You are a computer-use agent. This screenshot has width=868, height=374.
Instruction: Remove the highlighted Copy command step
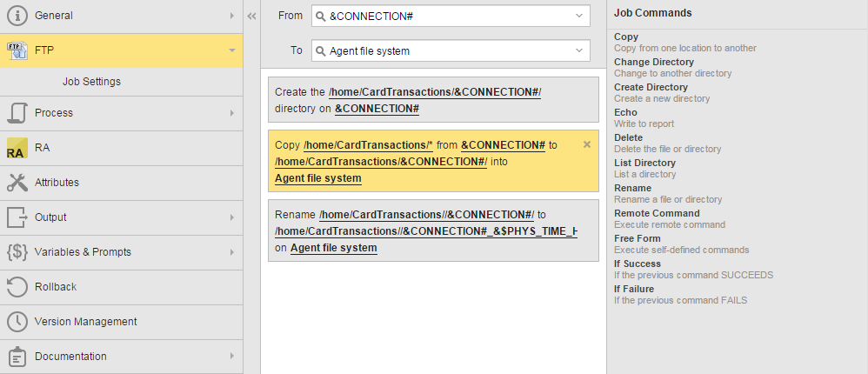(x=587, y=144)
